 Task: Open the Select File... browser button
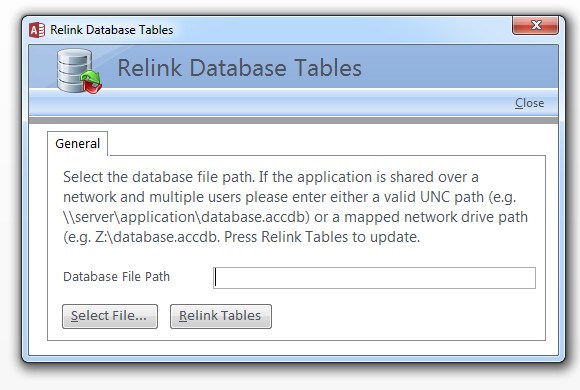coord(110,316)
